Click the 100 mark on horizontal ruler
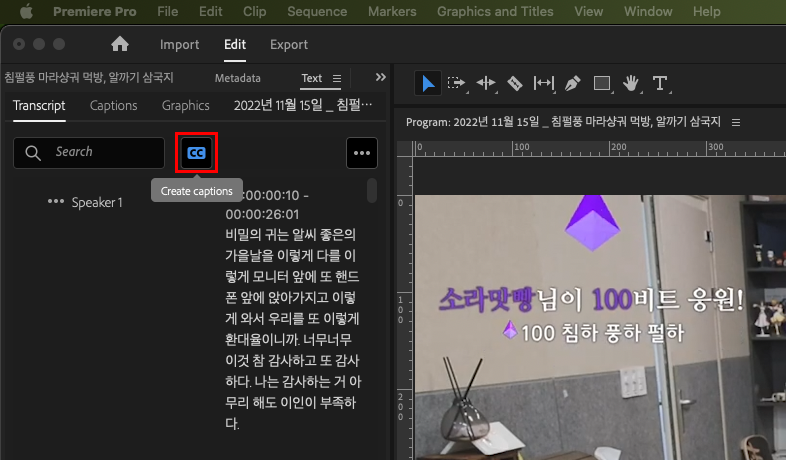Viewport: 786px width, 460px height. pyautogui.click(x=521, y=147)
